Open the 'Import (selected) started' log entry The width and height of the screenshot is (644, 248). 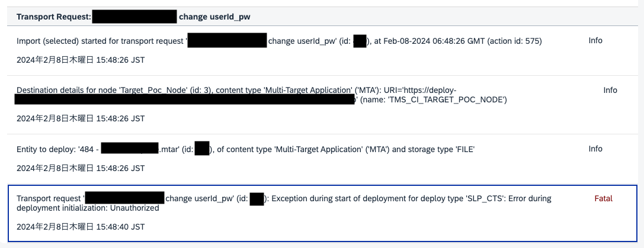point(322,51)
